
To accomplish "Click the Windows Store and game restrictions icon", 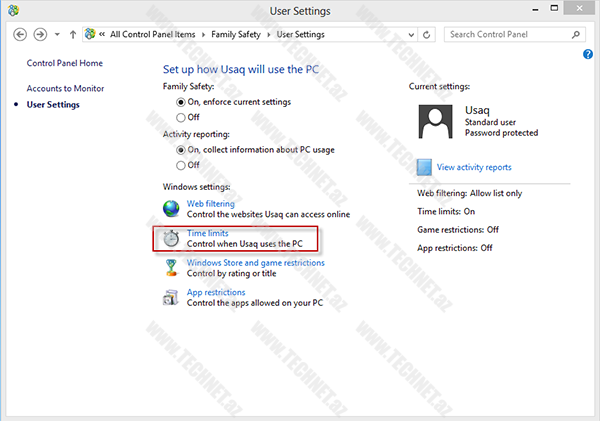I will click(x=172, y=268).
